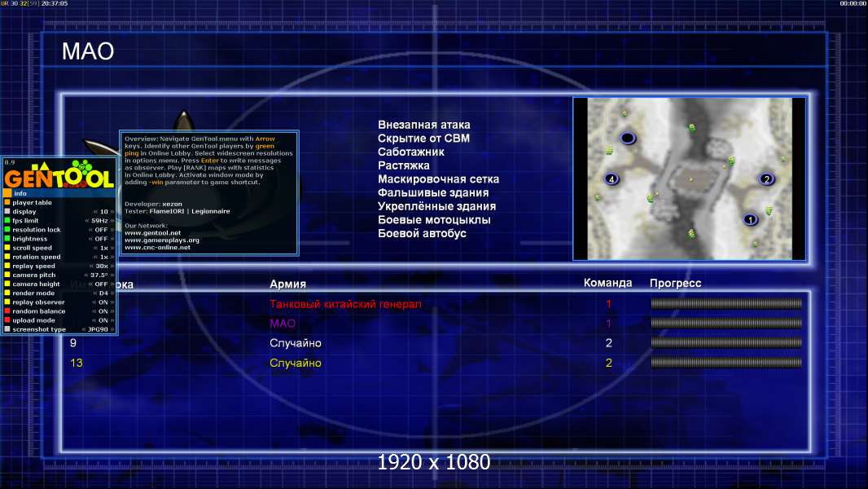The width and height of the screenshot is (868, 489).
Task: Click 'Саботажник' list entry
Action: point(410,152)
